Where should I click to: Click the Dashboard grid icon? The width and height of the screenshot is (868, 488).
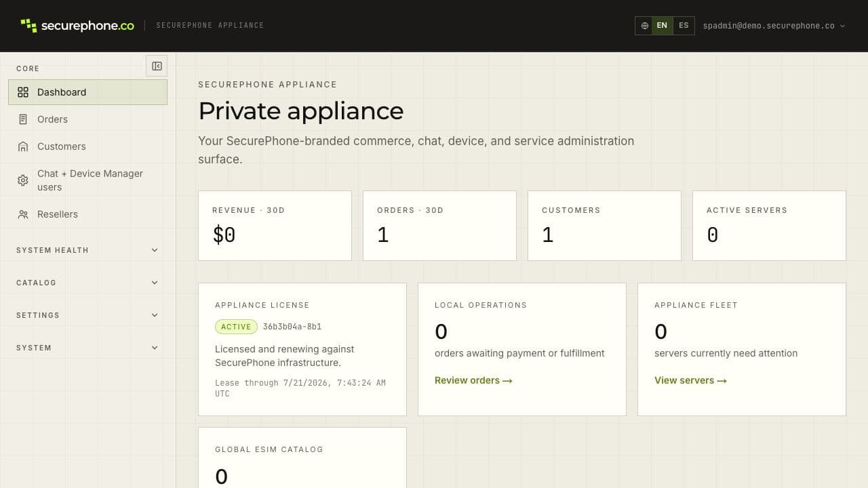point(23,92)
